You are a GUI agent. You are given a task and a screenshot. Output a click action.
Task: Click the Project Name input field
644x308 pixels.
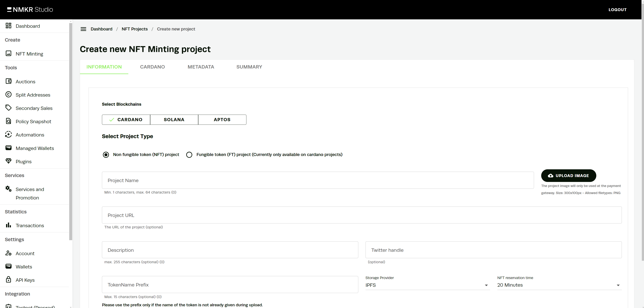pos(317,180)
